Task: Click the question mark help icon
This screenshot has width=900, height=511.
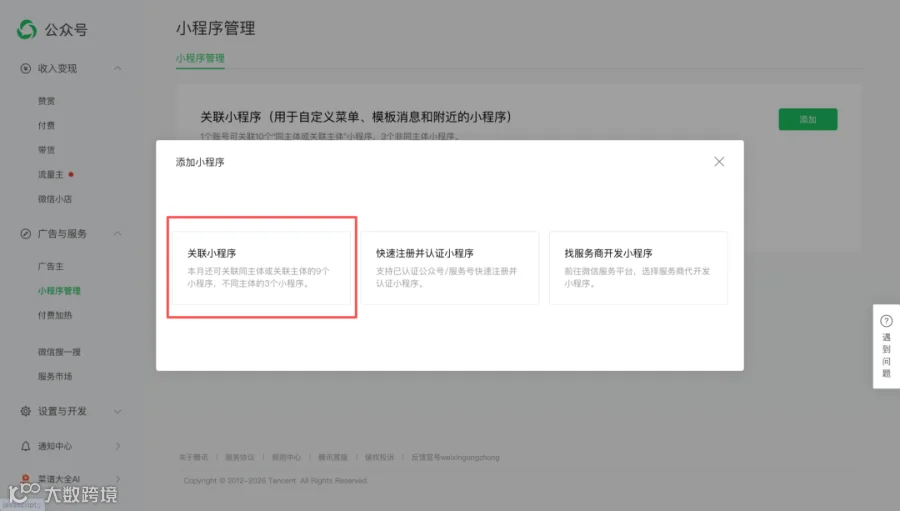Action: pyautogui.click(x=886, y=321)
